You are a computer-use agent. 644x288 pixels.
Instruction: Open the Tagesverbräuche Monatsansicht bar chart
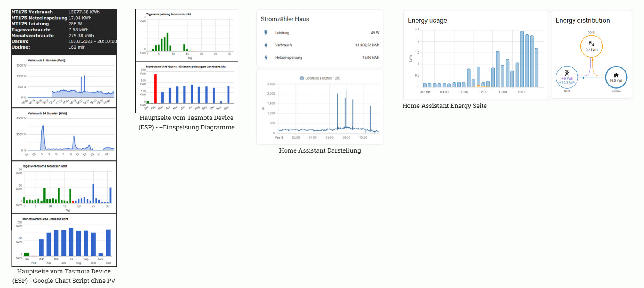tap(64, 187)
